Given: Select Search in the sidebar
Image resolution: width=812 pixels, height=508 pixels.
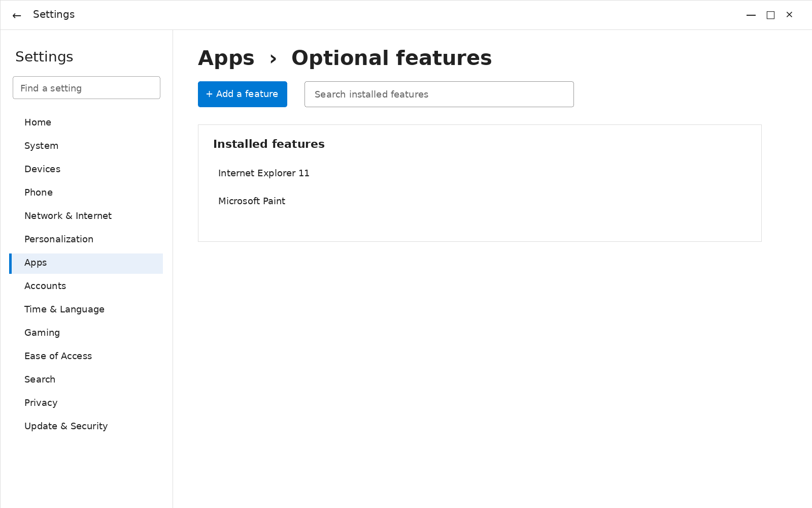Looking at the screenshot, I should tap(86, 379).
